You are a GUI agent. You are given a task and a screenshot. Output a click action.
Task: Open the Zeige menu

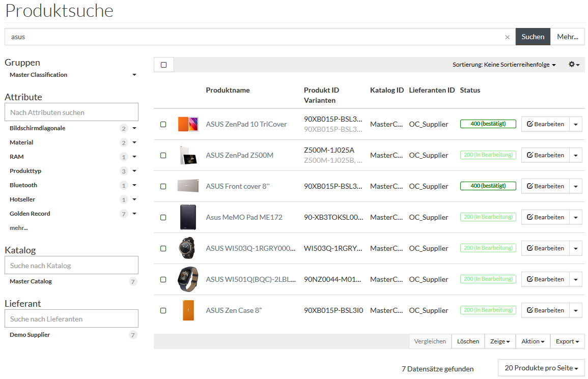pyautogui.click(x=500, y=341)
